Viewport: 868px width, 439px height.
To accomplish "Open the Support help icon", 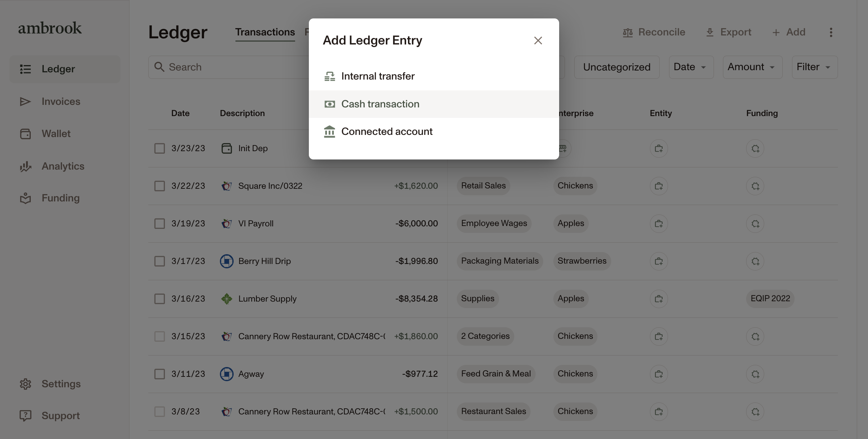I will click(x=25, y=416).
